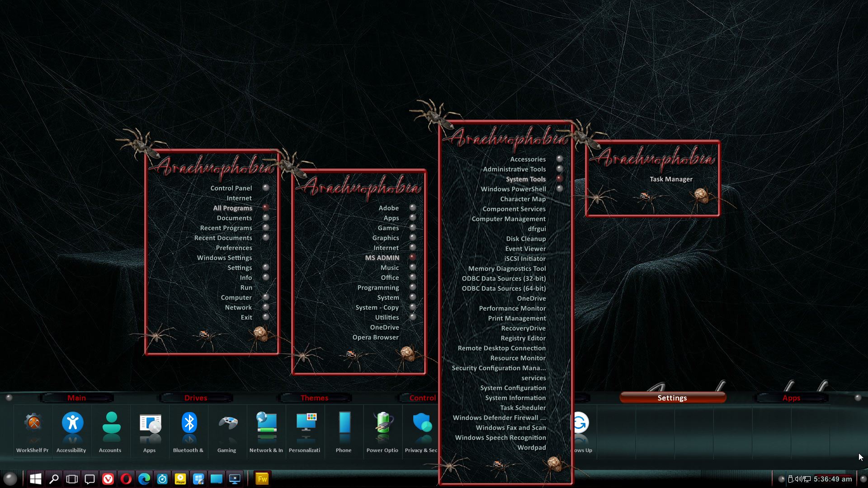This screenshot has width=868, height=488.
Task: Open the Personalization monitor icon
Action: 306,423
